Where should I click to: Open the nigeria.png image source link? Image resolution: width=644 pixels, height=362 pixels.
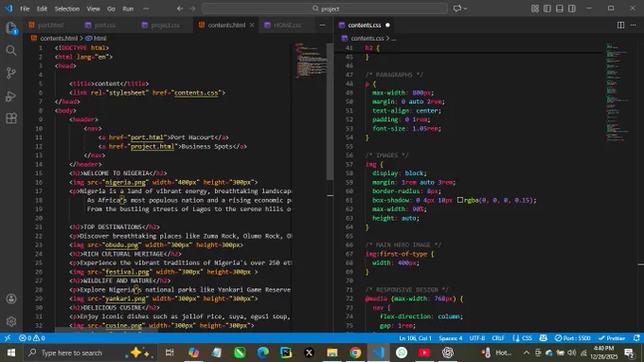[x=125, y=182]
